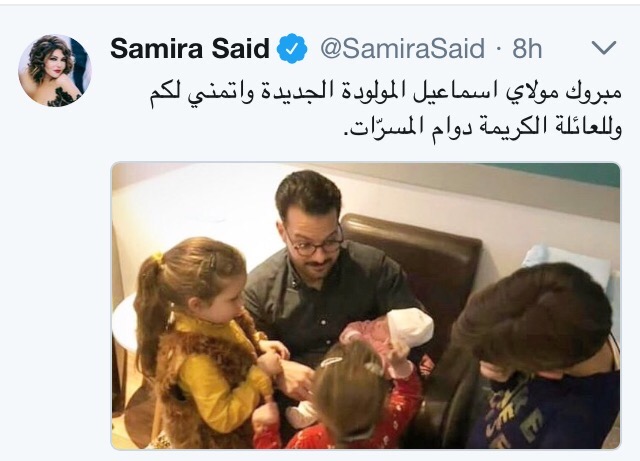This screenshot has width=640, height=461.
Task: Click the blue verified badge
Action: point(292,49)
